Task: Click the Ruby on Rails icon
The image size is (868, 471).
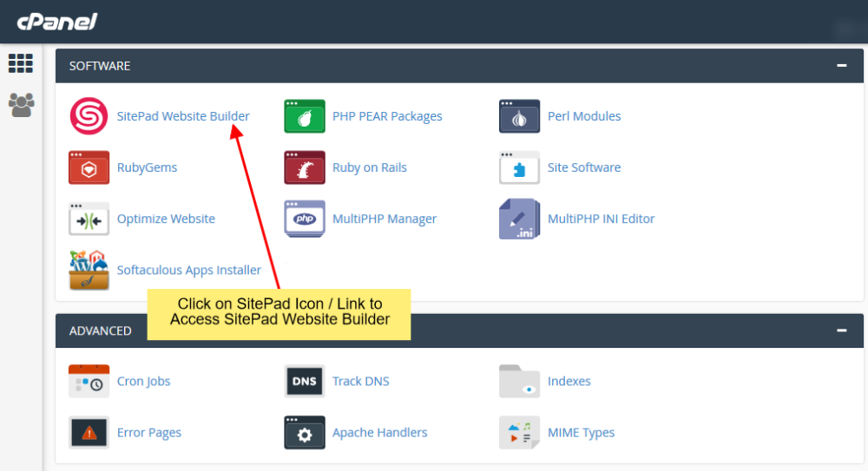Action: click(x=304, y=167)
